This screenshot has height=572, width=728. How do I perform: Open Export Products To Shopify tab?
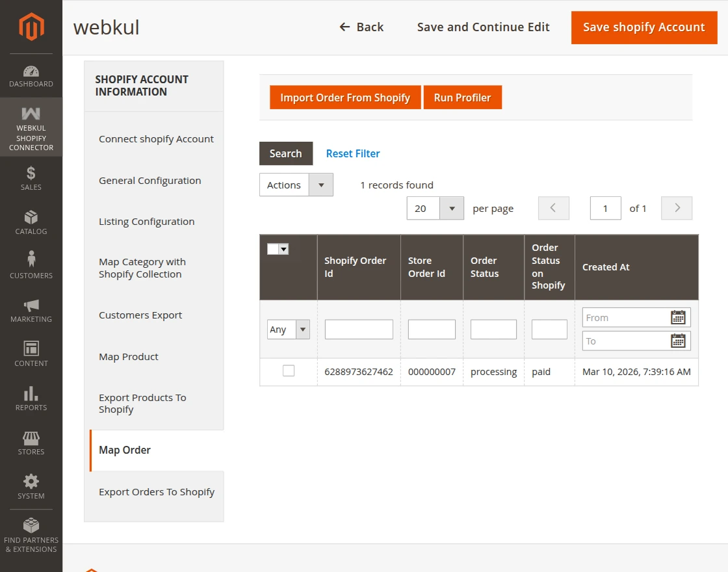coord(142,404)
